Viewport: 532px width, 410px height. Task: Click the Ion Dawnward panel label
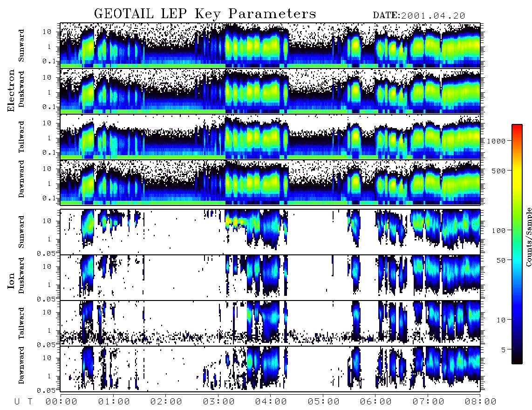[21, 365]
